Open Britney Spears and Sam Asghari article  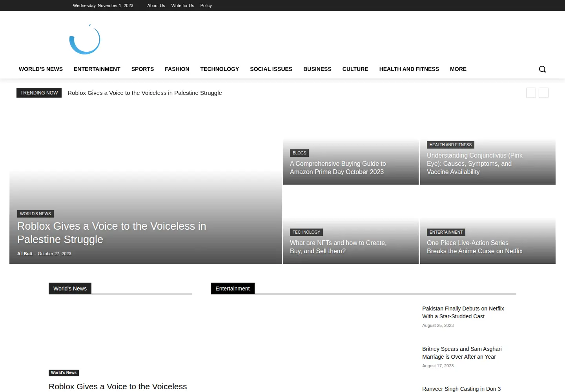point(462,353)
